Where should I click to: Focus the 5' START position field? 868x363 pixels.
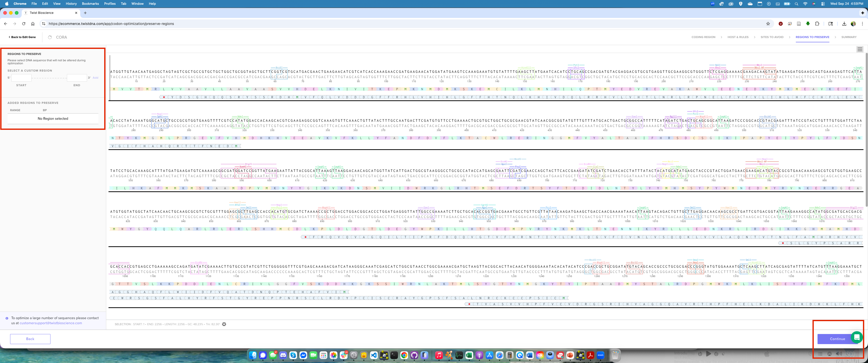21,78
